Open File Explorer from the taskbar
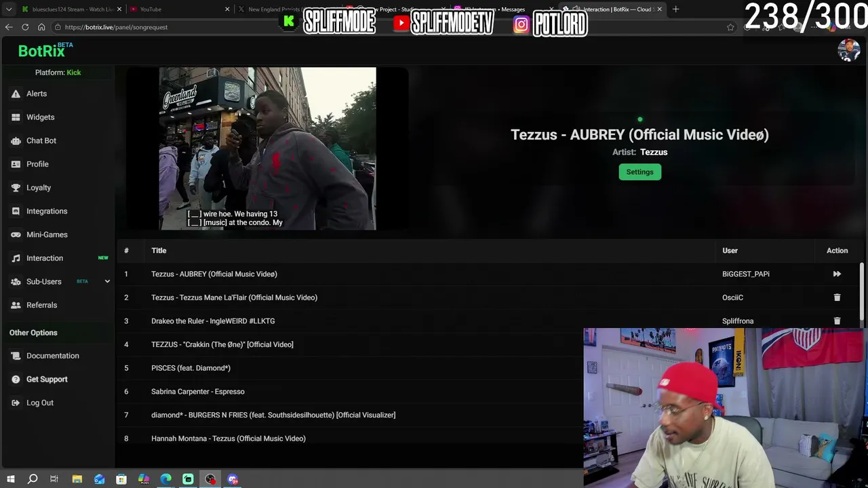This screenshot has height=488, width=868. (77, 479)
